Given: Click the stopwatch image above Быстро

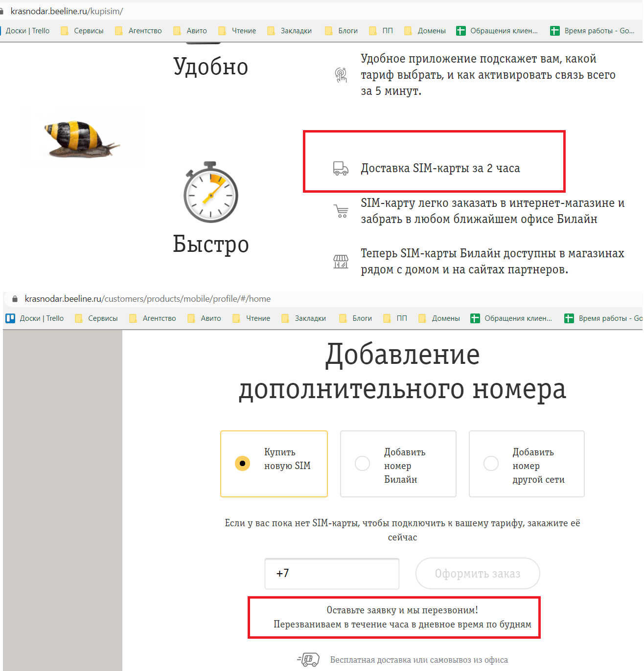Looking at the screenshot, I should click(x=211, y=192).
